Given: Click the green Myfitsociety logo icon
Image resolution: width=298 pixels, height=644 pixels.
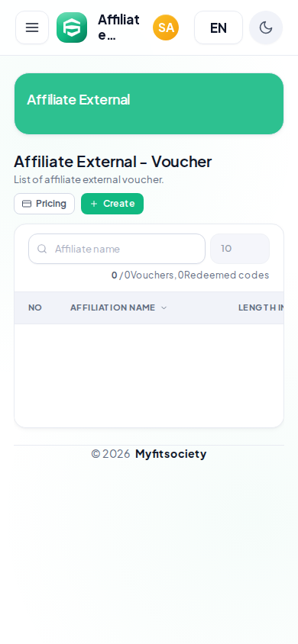Looking at the screenshot, I should (x=72, y=27).
